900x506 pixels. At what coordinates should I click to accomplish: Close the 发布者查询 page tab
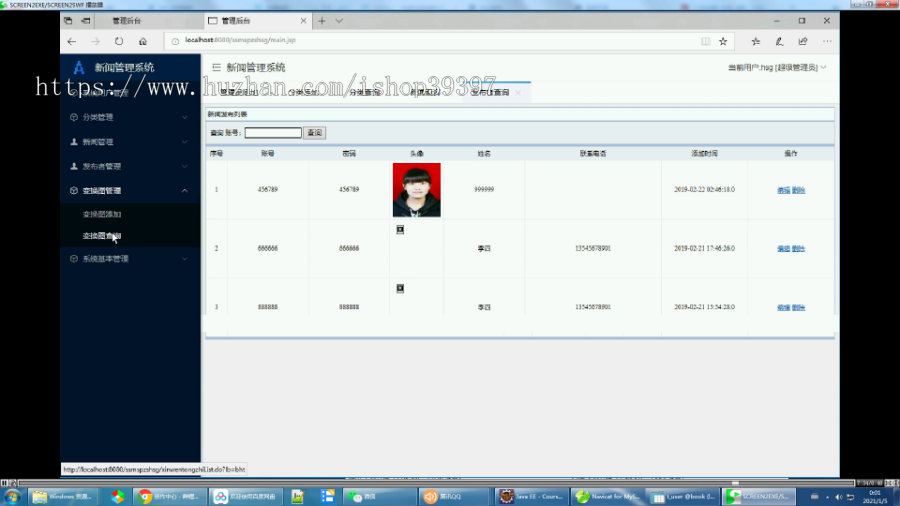518,92
